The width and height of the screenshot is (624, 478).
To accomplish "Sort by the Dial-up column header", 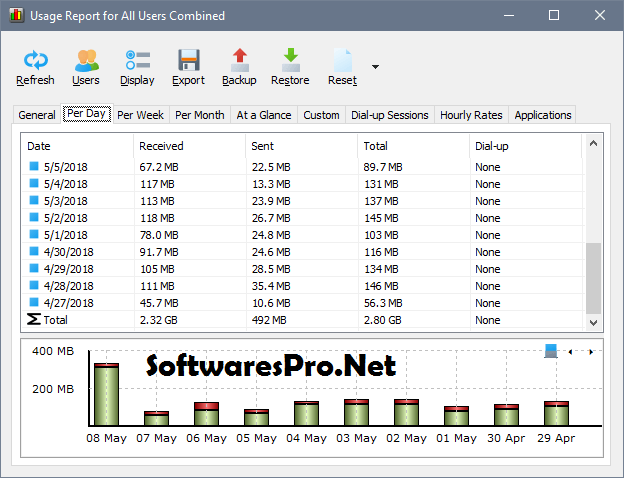I will [525, 146].
